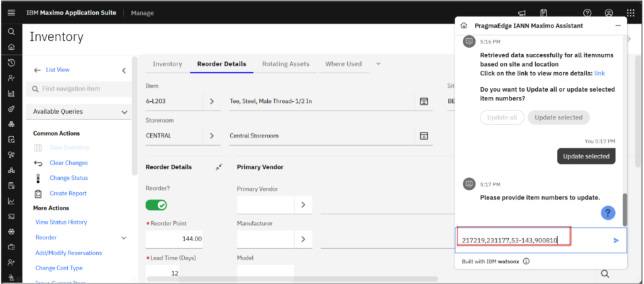Show more tabs via chevron dropdown
Screen dimensions: 644x284
coord(378,63)
